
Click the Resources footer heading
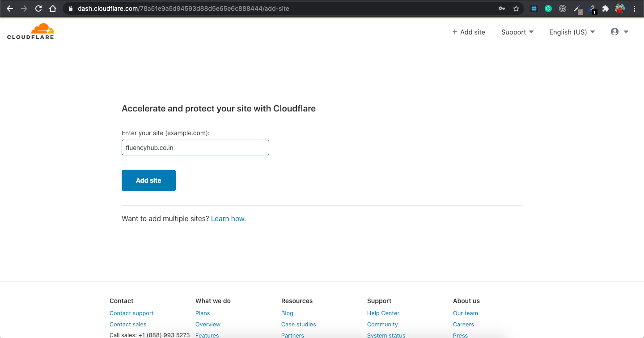(x=297, y=301)
